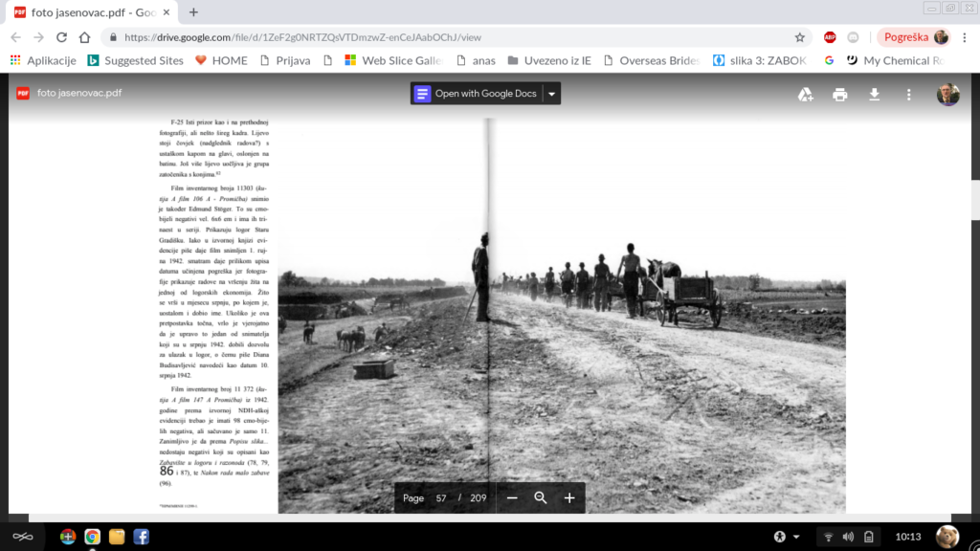Click Open with Google Docs button
Image resolution: width=980 pixels, height=551 pixels.
tap(476, 94)
